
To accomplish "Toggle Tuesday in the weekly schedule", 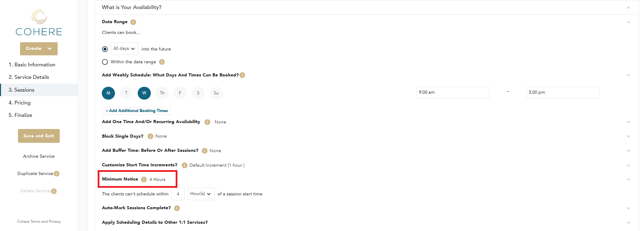I will [126, 93].
